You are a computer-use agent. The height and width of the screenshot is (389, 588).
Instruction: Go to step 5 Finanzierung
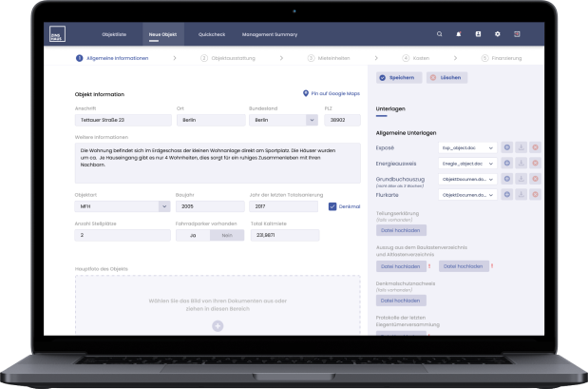502,58
